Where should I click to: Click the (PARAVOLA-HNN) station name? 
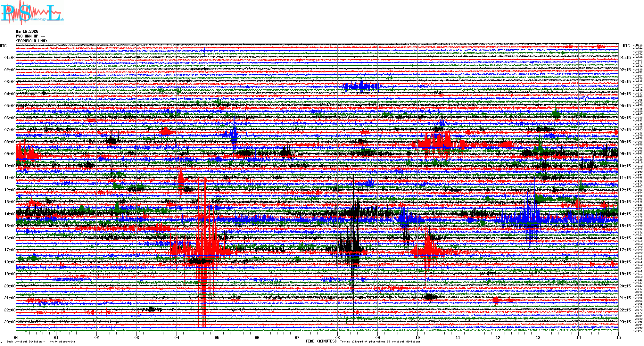[31, 41]
